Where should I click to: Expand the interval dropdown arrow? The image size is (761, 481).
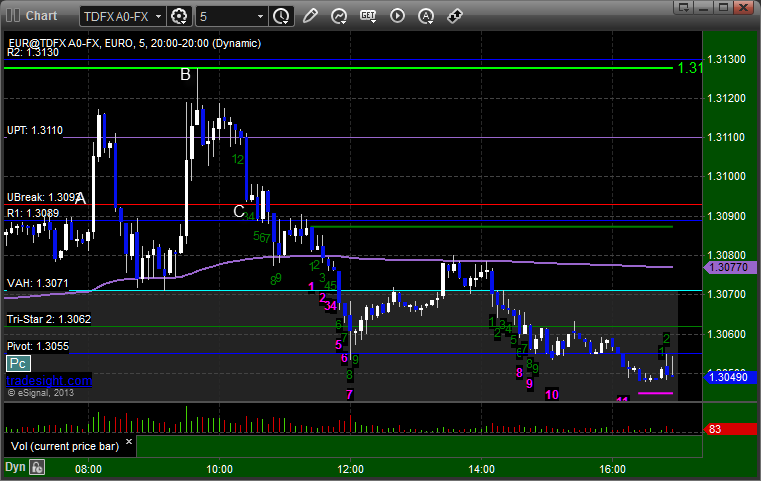tap(260, 17)
